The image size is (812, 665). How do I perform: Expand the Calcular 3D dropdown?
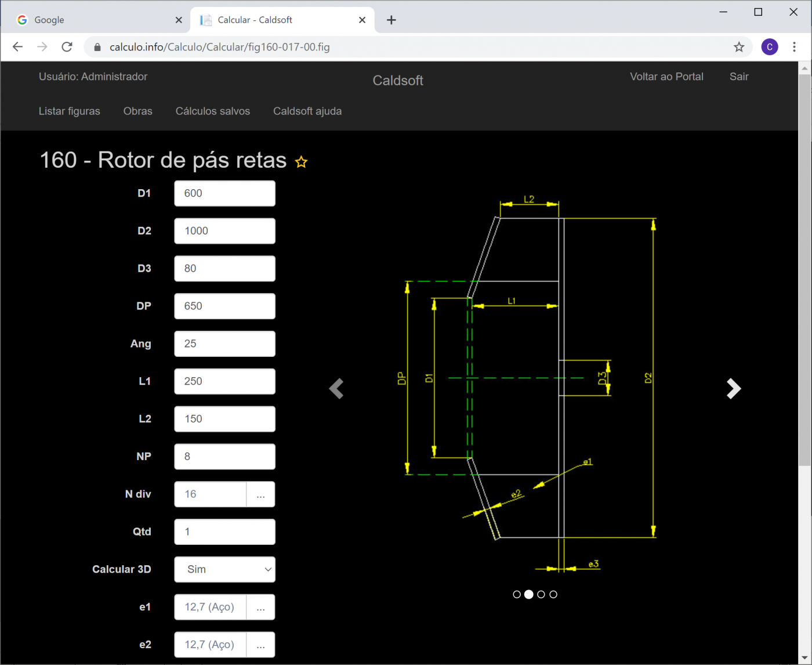(x=224, y=569)
